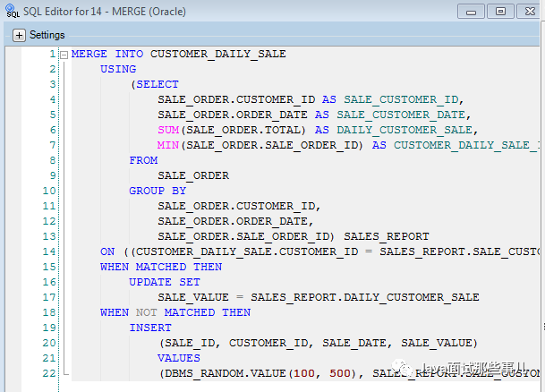Click the number 500 on line 22
Viewport: 545px width, 392px height.
(x=340, y=373)
